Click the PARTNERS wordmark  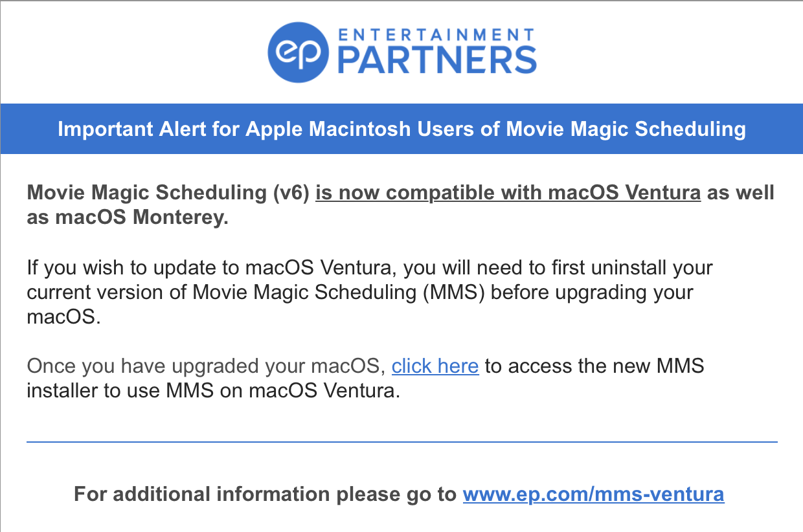pyautogui.click(x=437, y=61)
